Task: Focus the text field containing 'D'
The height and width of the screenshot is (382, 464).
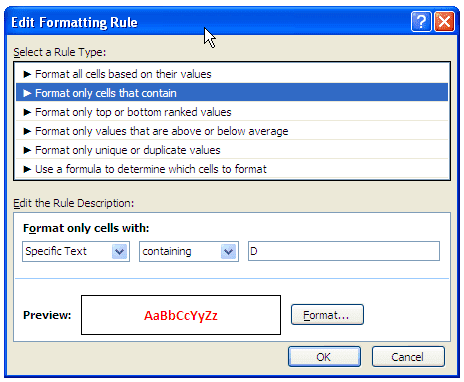Action: click(344, 251)
